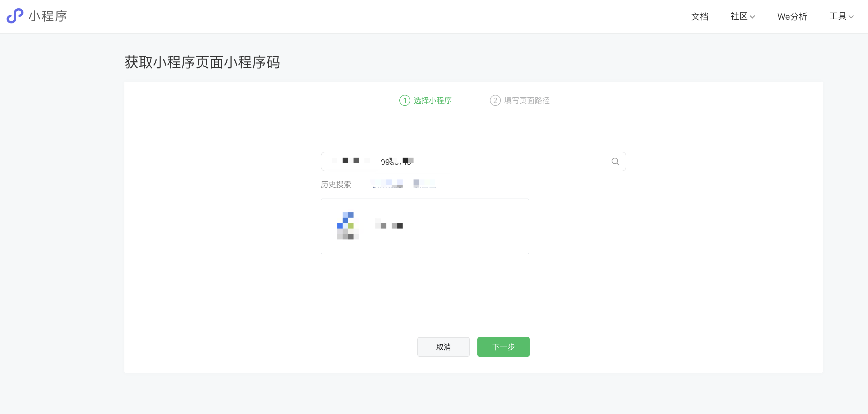The height and width of the screenshot is (414, 868).
Task: Select step 2 填写页面路径
Action: pyautogui.click(x=520, y=100)
